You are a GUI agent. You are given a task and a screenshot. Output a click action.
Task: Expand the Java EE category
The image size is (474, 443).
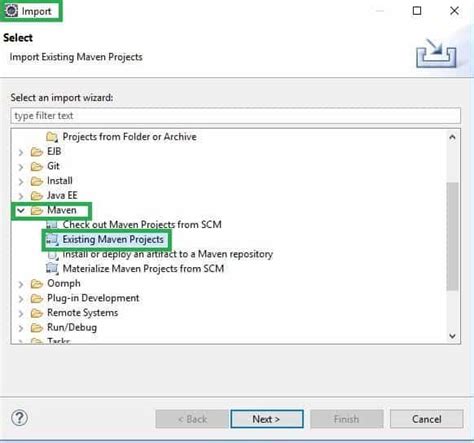click(21, 196)
